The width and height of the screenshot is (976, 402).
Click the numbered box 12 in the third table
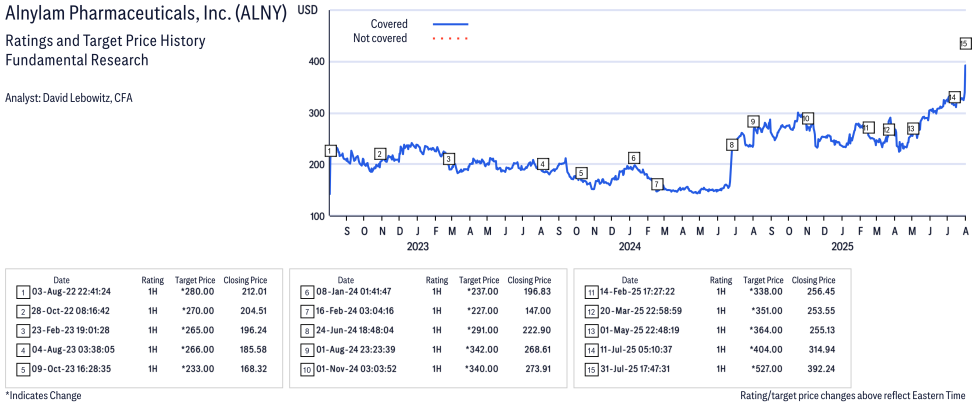pos(591,311)
